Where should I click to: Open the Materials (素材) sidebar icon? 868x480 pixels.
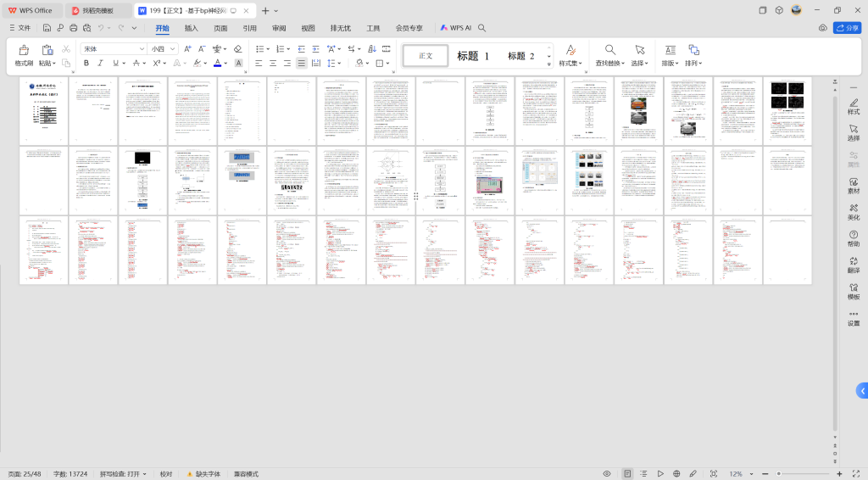coord(854,186)
